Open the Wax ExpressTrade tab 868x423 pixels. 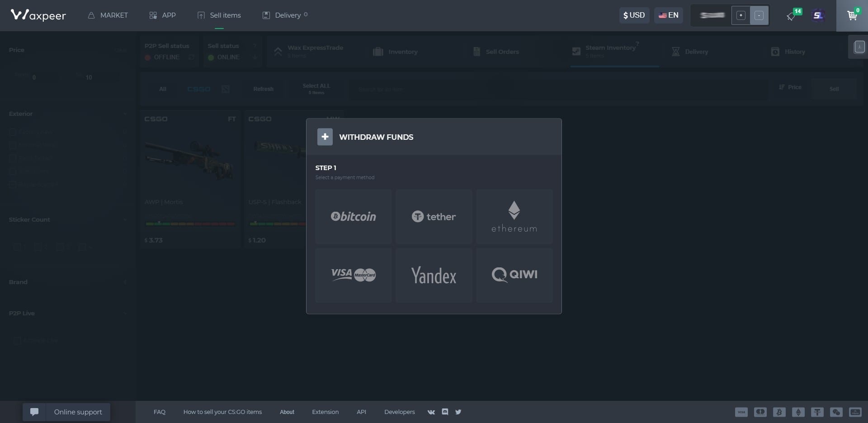315,52
